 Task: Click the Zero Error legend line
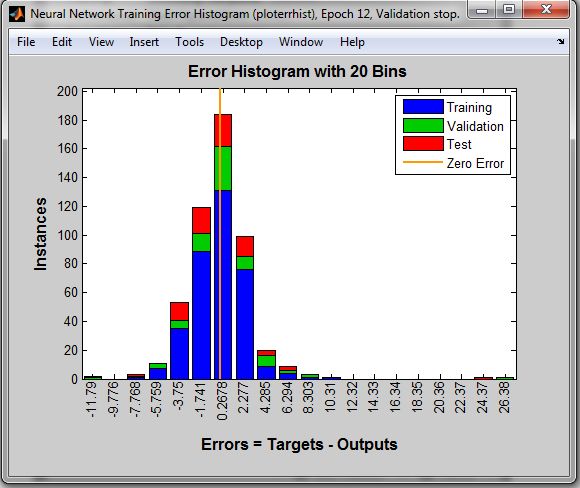[x=422, y=162]
